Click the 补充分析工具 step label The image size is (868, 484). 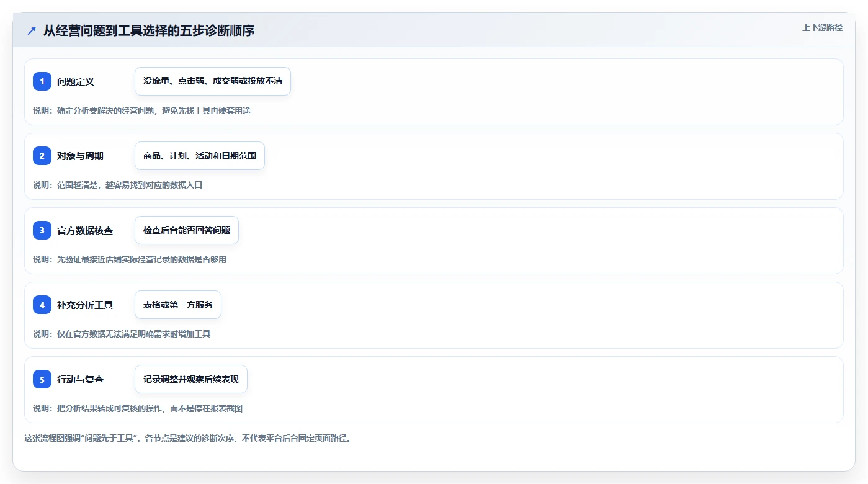(x=85, y=305)
